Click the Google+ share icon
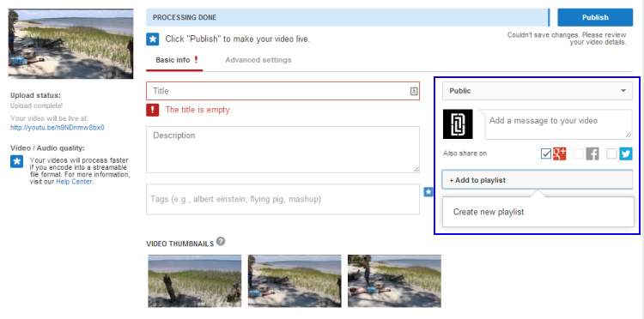Screen dimensions: 644x319 click(559, 153)
